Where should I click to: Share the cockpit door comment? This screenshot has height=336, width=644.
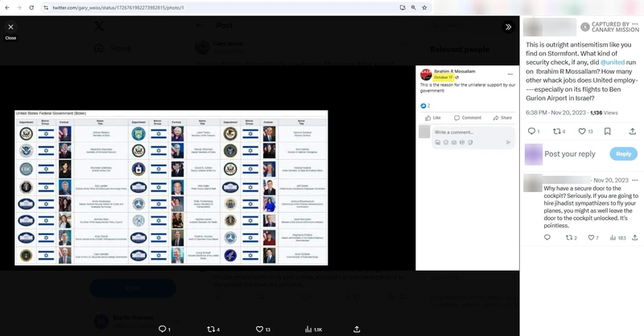(x=634, y=238)
